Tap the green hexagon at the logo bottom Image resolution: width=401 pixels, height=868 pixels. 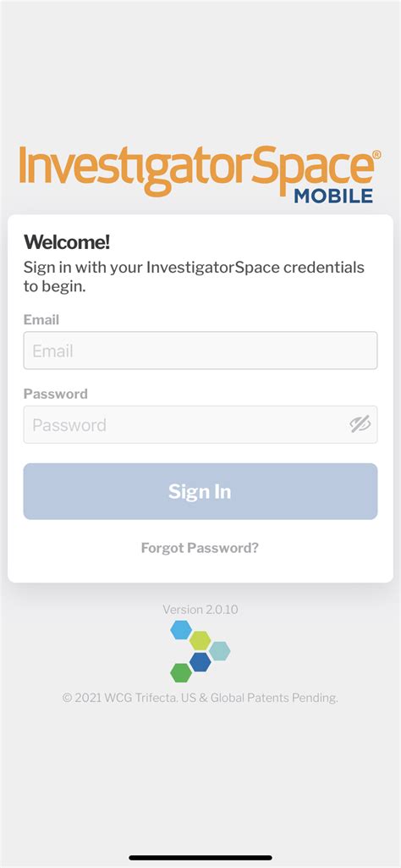tap(181, 672)
